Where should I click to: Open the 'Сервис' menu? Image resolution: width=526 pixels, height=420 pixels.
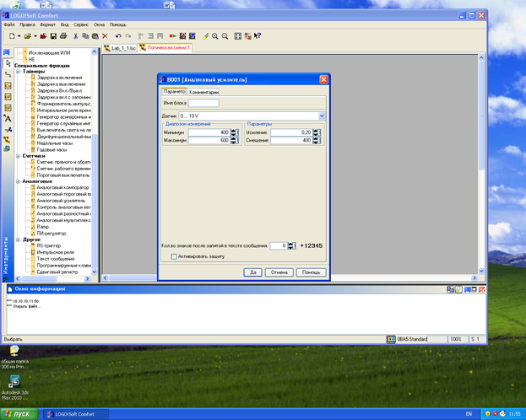(81, 25)
